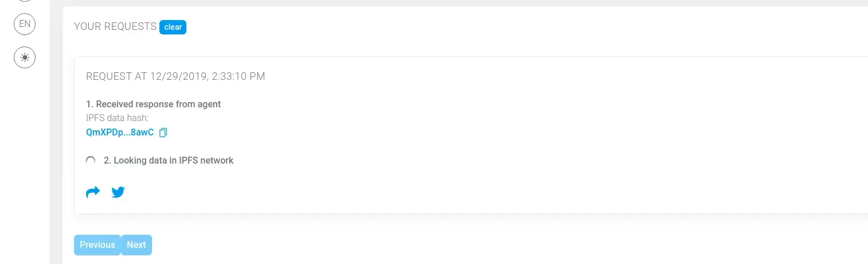The image size is (868, 264).
Task: Copy the IPFS data hash
Action: pos(163,133)
